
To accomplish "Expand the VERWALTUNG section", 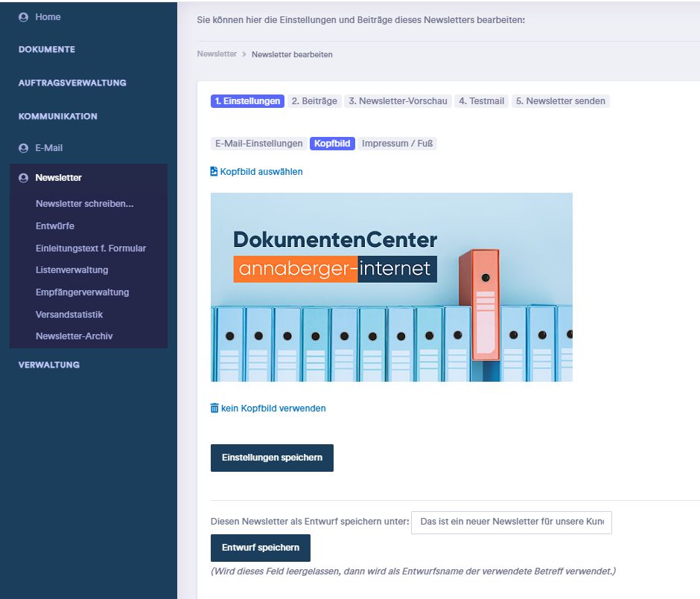I will click(49, 365).
